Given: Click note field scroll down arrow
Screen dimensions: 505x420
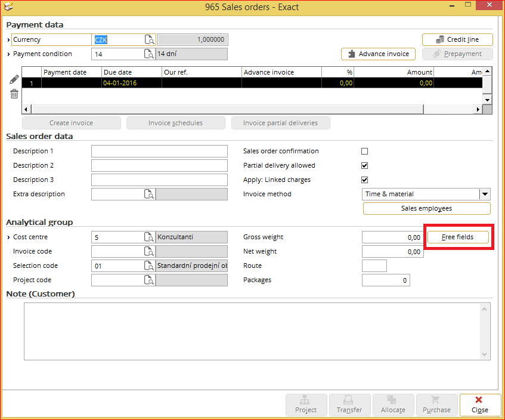Looking at the screenshot, I should click(x=484, y=354).
